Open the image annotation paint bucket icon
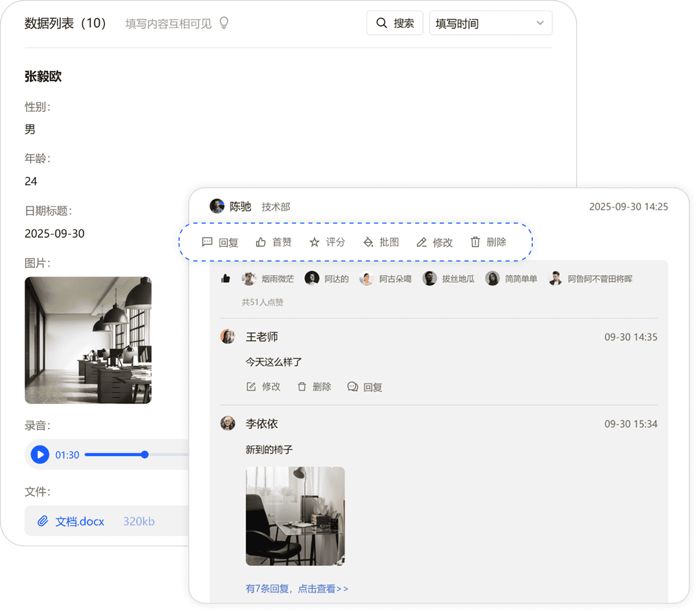The image size is (700, 614). click(x=368, y=242)
